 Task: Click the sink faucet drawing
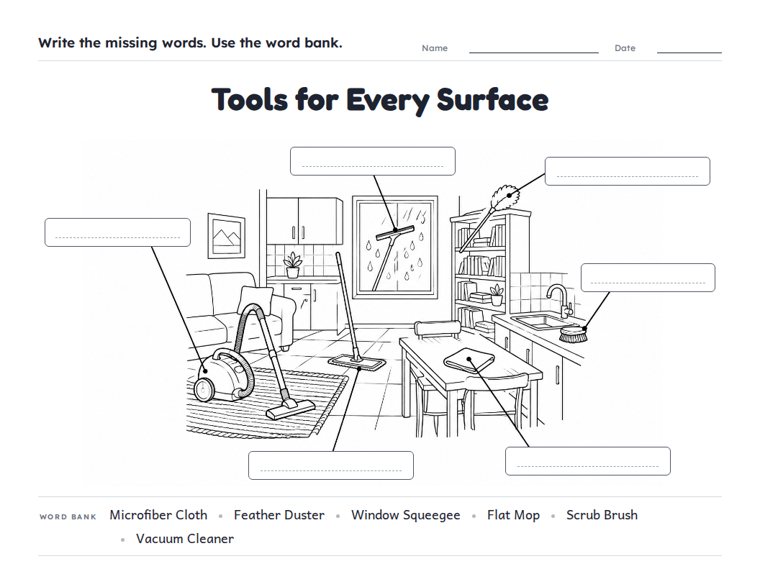point(560,300)
